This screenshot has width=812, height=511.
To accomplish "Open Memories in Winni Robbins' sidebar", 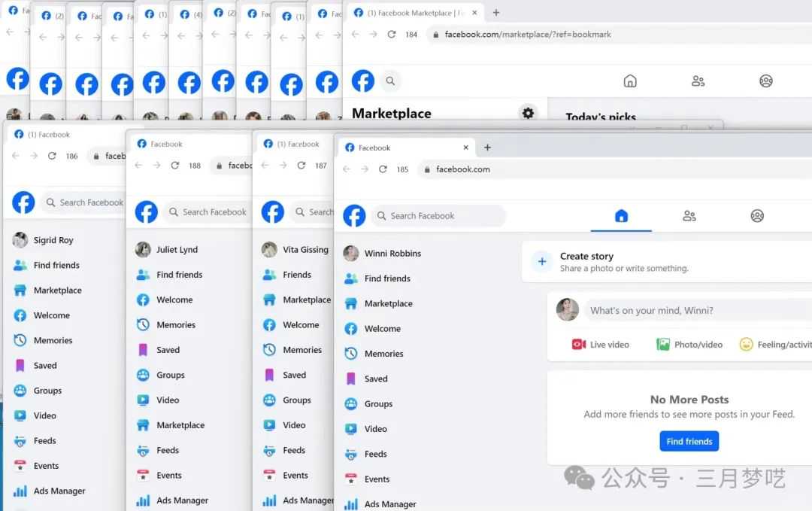I will 374,354.
